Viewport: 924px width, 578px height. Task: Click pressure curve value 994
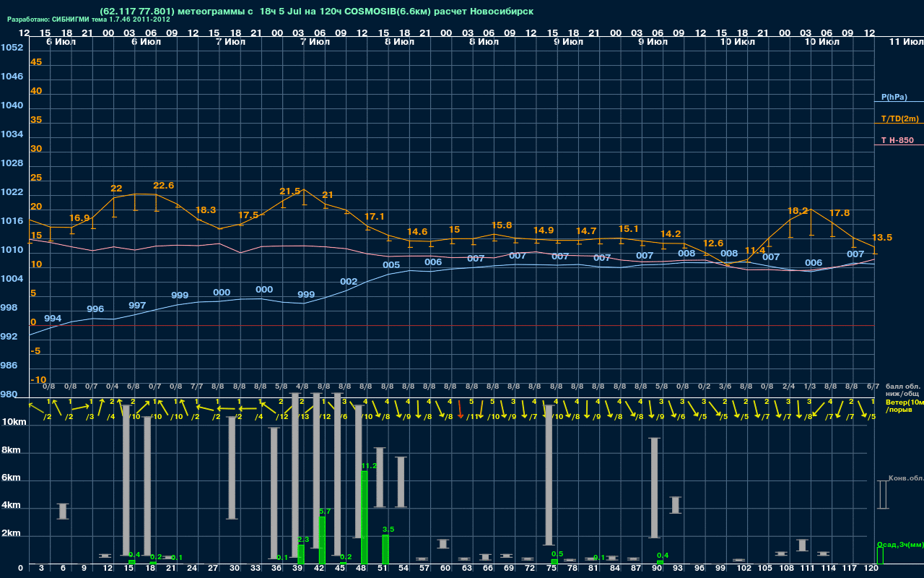[53, 319]
